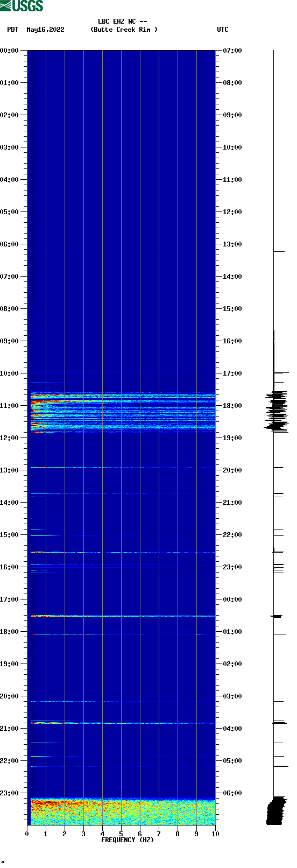Click frequency axis tick label '10'

tap(215, 834)
